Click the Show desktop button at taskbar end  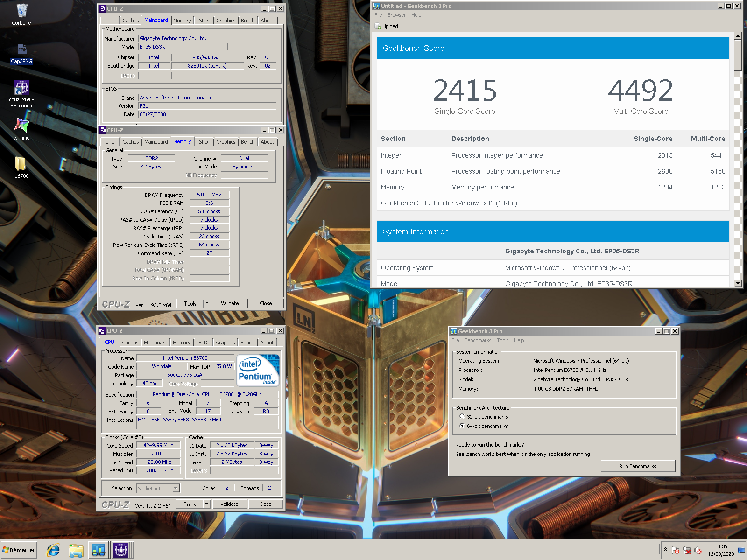click(742, 550)
